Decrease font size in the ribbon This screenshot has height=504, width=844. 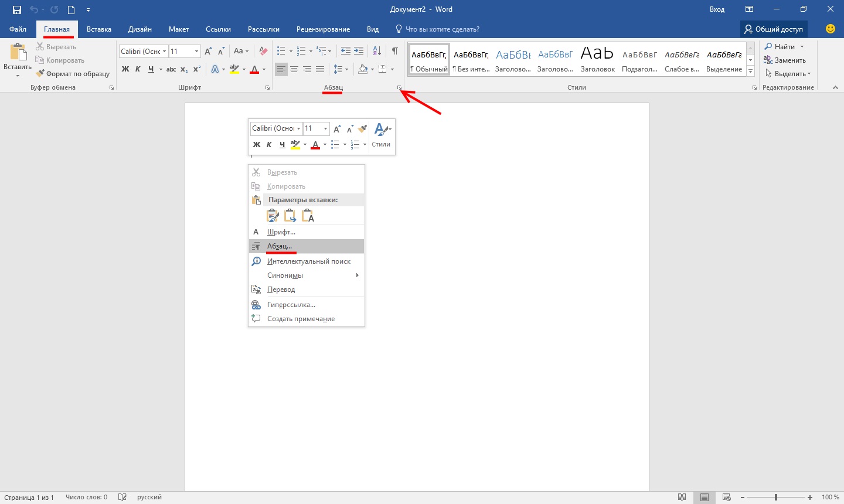pyautogui.click(x=221, y=51)
